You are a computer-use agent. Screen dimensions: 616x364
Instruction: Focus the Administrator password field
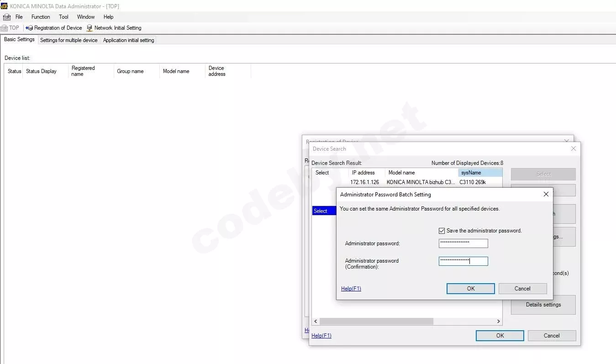(463, 243)
